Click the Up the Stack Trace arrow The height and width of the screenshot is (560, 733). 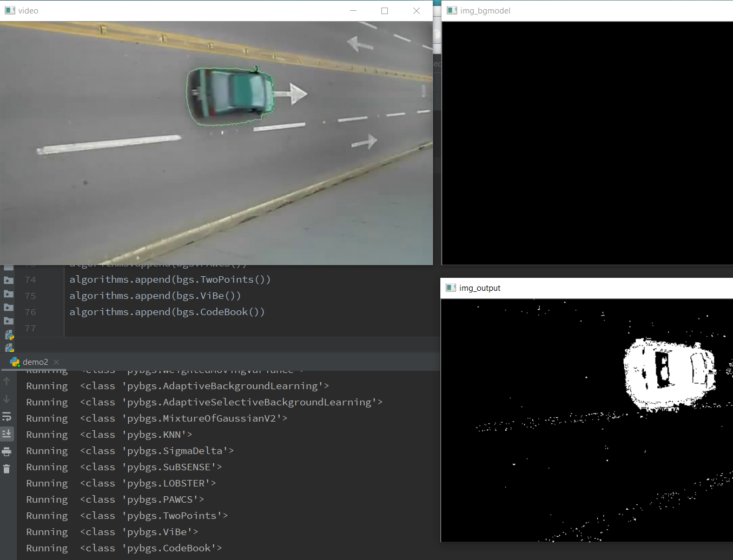(x=6, y=381)
